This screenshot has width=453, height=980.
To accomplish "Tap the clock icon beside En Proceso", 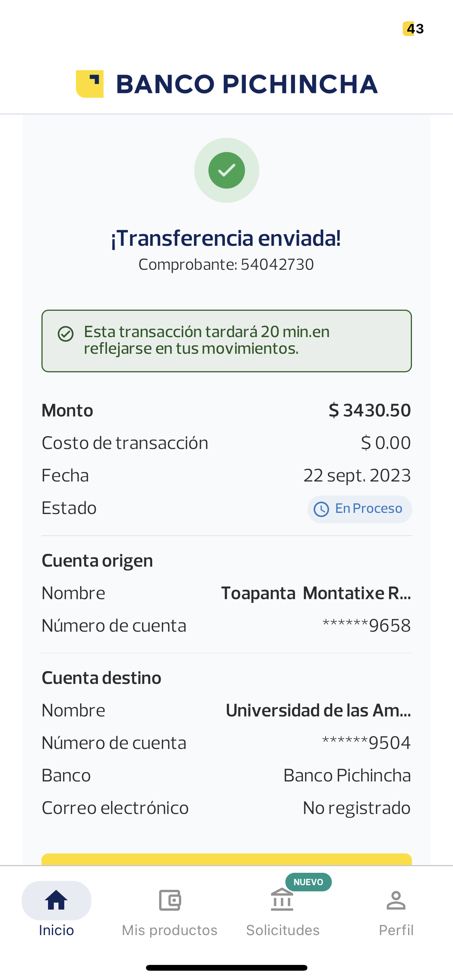I will [x=321, y=509].
